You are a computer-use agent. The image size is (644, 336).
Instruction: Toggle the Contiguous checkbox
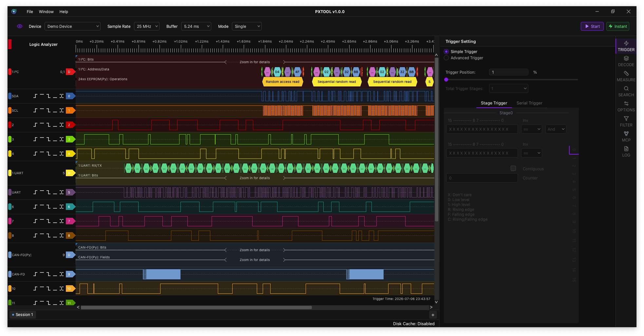point(513,168)
